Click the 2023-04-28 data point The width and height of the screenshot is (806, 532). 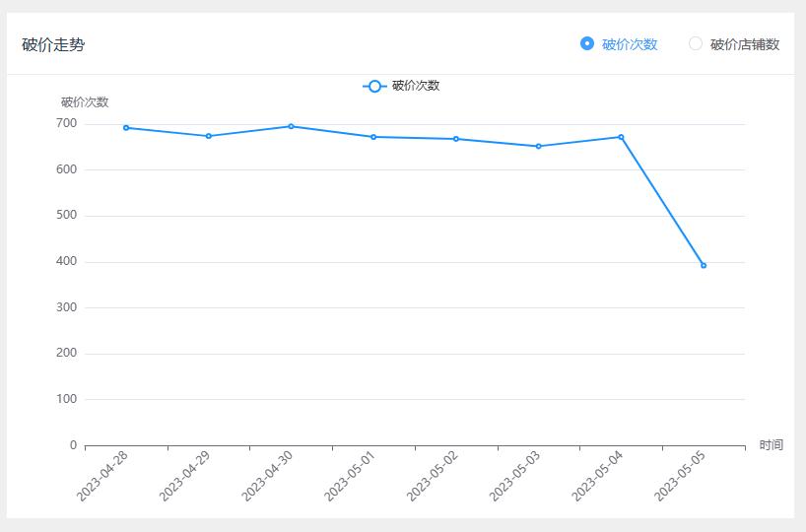click(x=126, y=128)
